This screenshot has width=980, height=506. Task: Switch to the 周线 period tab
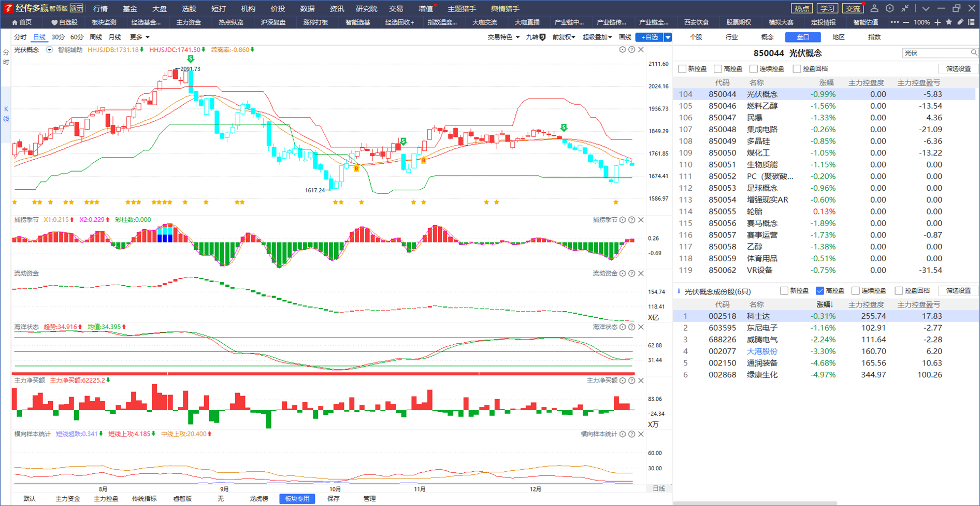click(x=96, y=37)
